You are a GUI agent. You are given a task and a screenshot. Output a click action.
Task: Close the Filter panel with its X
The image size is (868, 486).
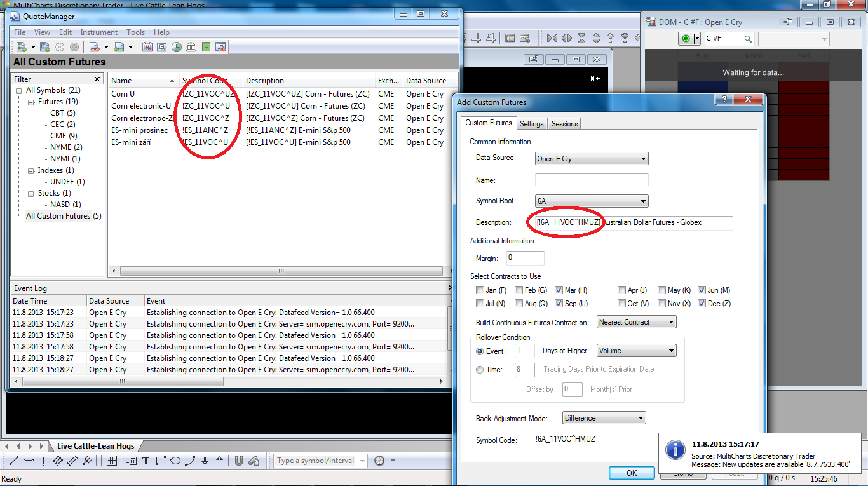tap(97, 79)
